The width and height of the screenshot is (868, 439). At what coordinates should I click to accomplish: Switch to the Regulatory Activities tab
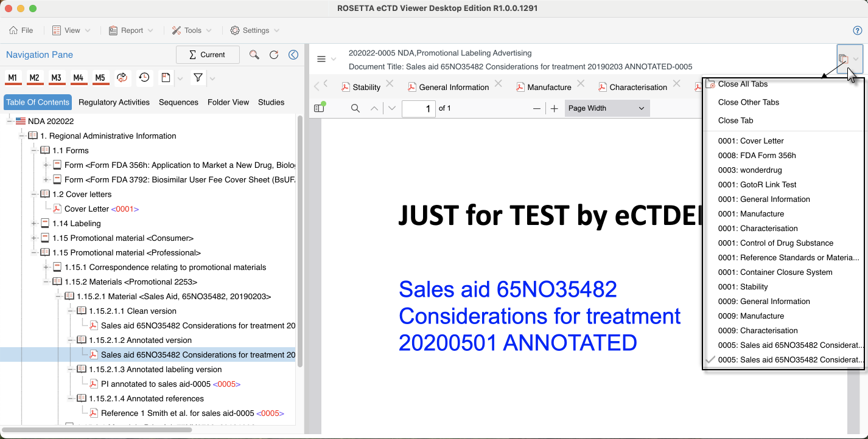(x=114, y=102)
